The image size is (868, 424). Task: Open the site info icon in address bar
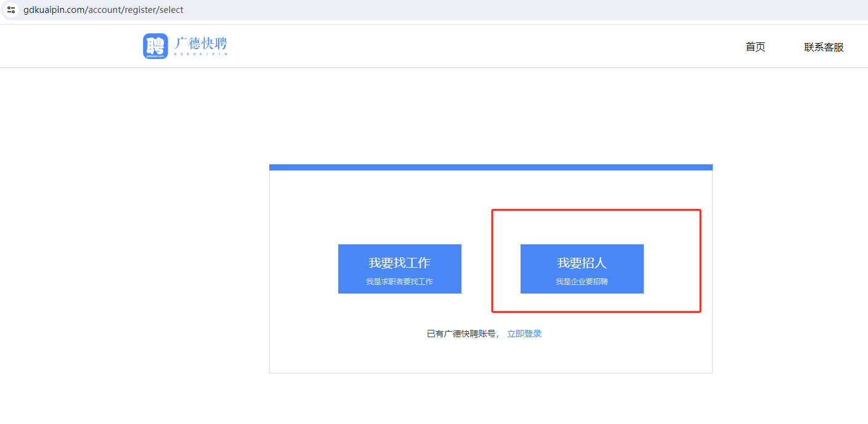[10, 10]
